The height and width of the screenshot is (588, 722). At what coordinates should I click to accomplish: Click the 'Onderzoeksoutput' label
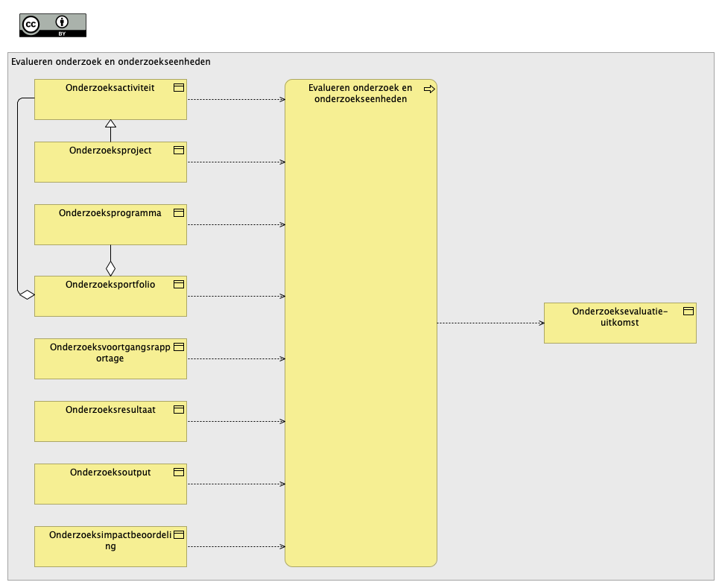click(x=110, y=472)
